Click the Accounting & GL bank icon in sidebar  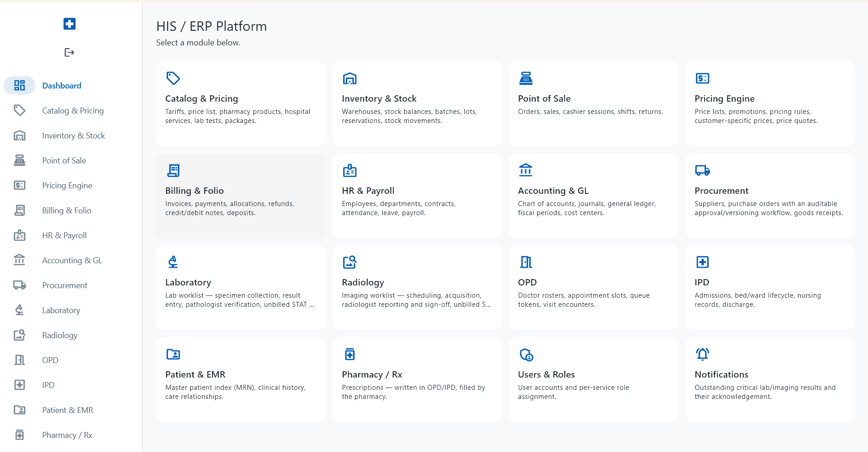click(20, 260)
